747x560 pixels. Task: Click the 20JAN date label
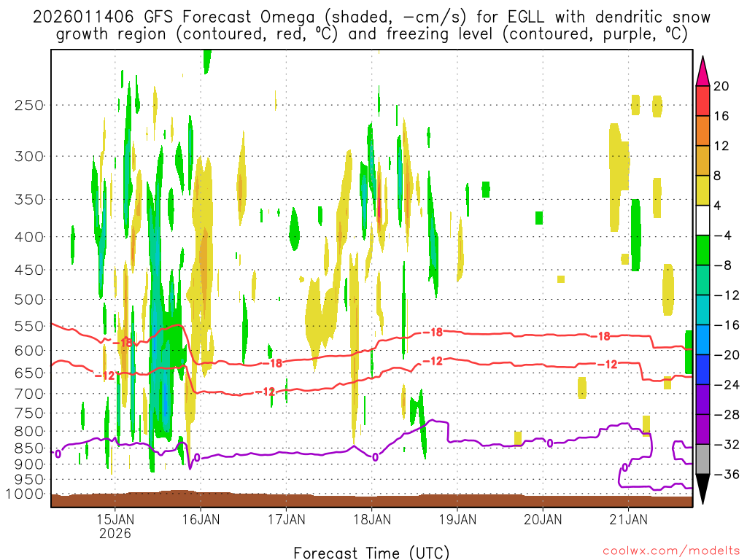coord(543,519)
